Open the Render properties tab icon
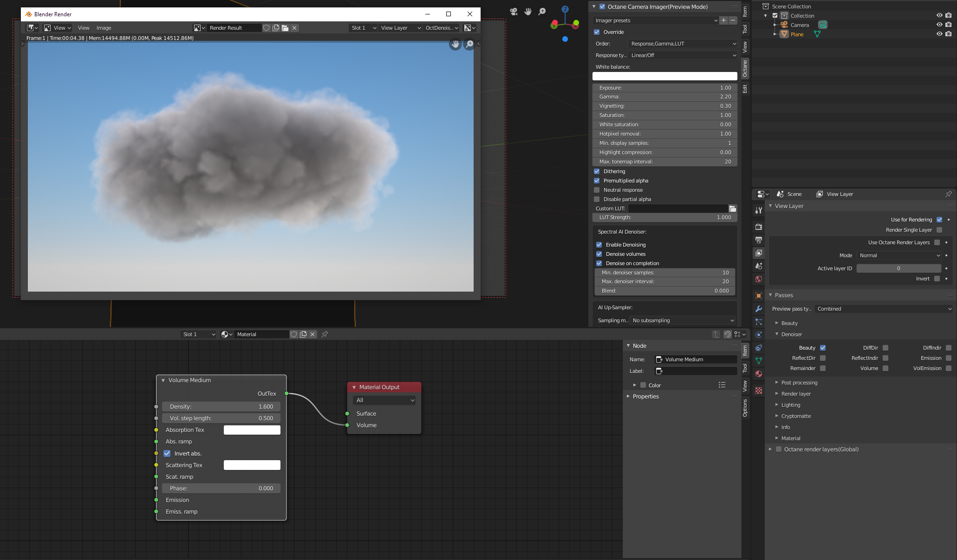 (759, 227)
